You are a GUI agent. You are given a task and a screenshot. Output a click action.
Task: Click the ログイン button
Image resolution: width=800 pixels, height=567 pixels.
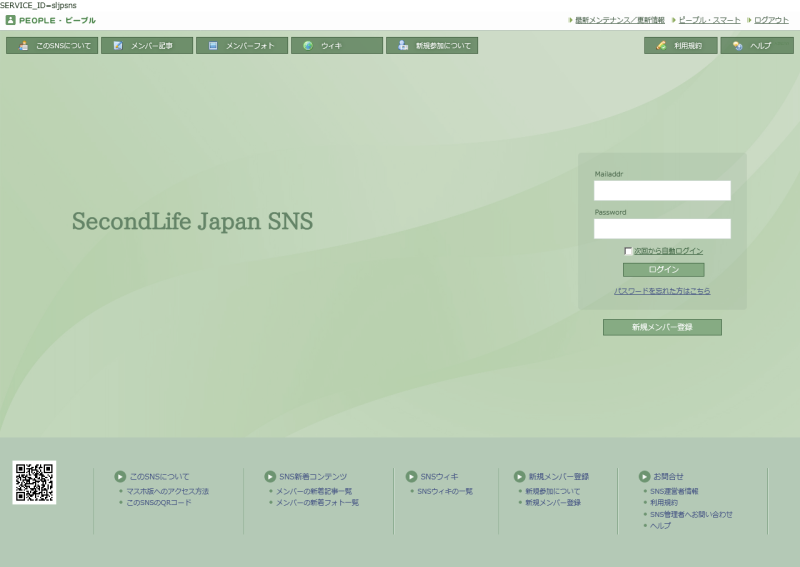point(663,269)
